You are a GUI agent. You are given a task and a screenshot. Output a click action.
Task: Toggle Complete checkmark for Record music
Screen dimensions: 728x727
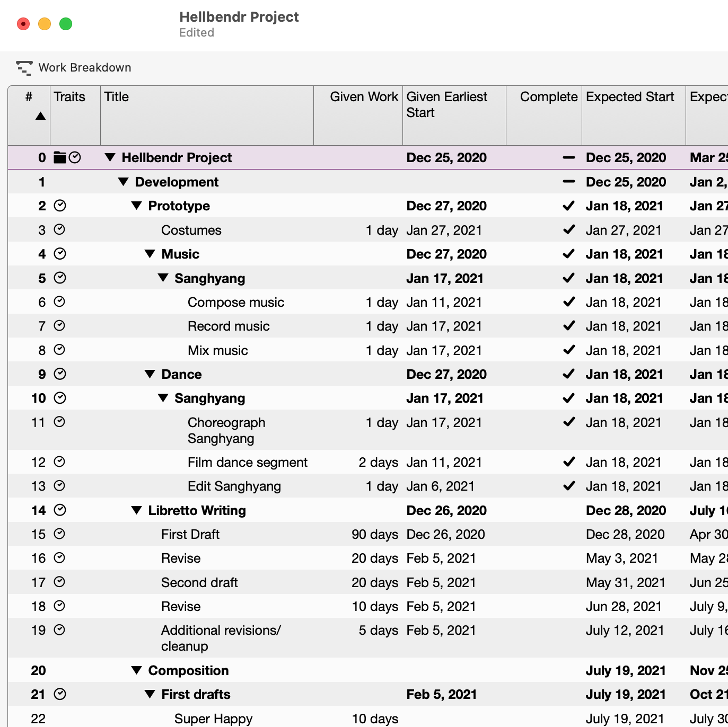click(x=569, y=325)
